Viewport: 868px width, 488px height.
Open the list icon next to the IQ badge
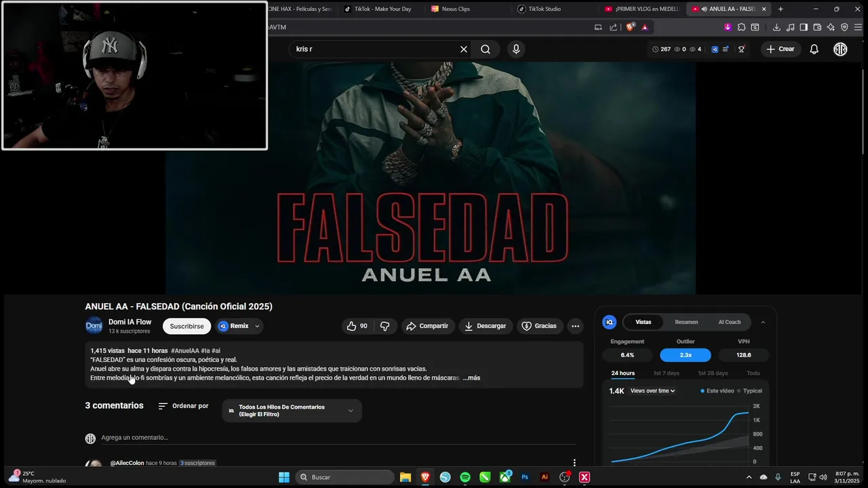click(726, 49)
